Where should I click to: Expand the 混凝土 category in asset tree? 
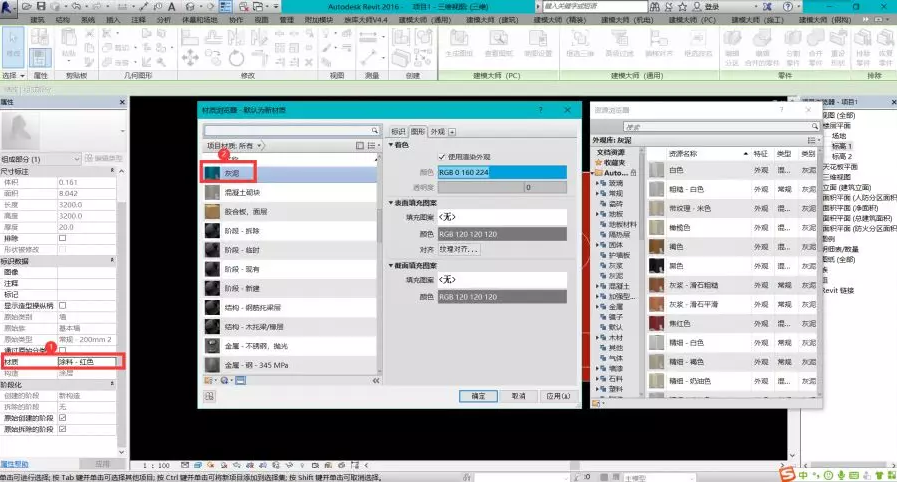[x=598, y=286]
